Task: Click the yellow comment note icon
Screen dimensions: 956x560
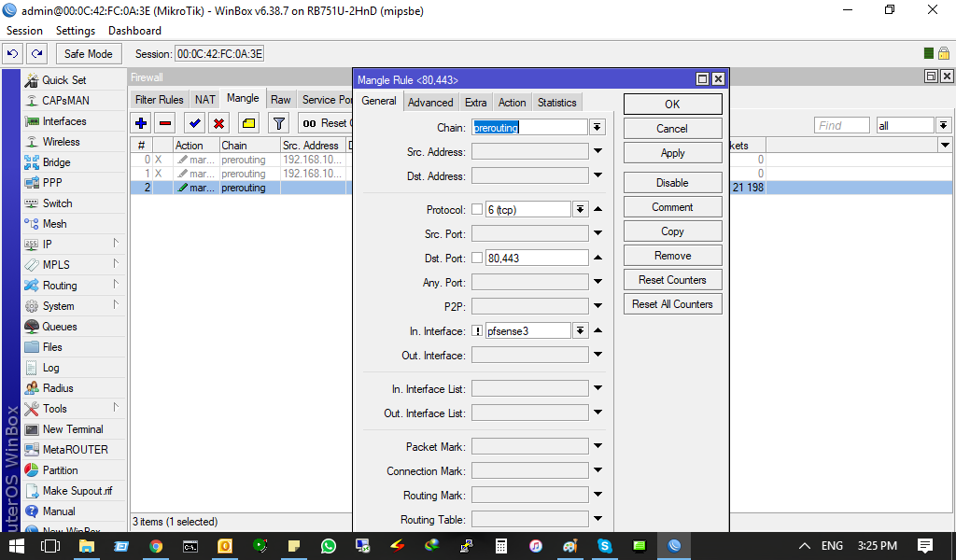Action: pyautogui.click(x=248, y=123)
